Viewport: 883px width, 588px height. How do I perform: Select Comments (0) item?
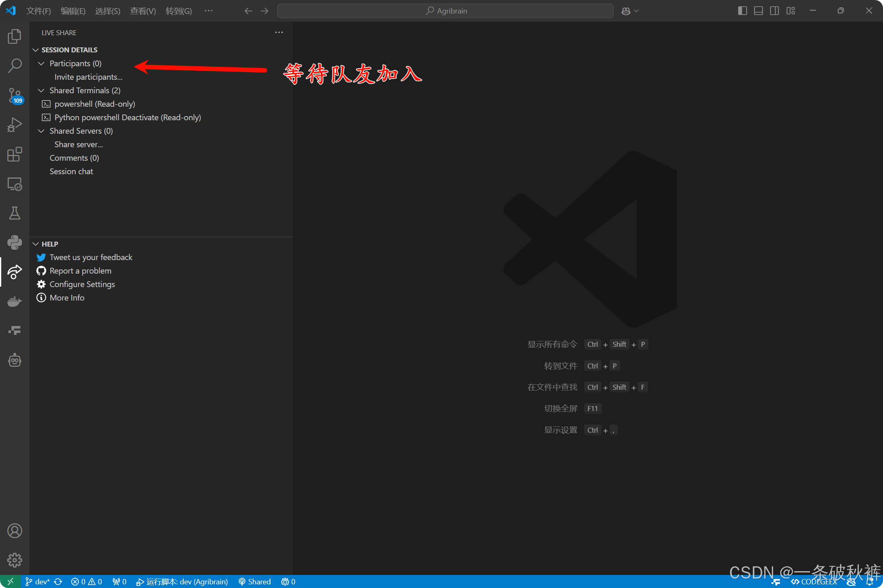(x=74, y=158)
